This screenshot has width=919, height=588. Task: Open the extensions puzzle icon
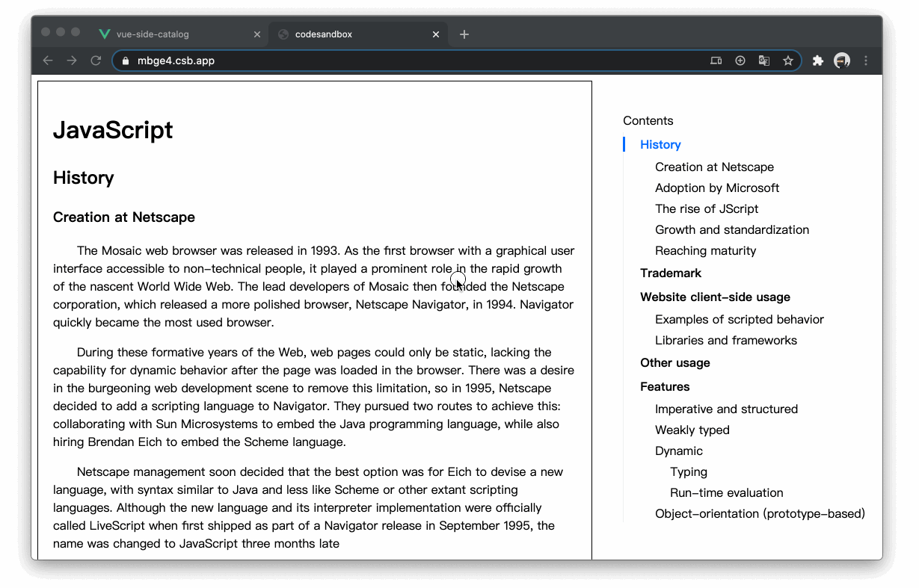[x=818, y=61]
